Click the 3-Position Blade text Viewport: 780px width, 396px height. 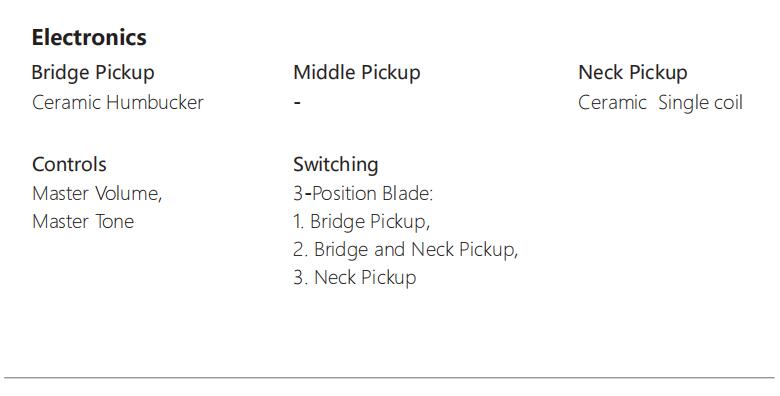coord(363,194)
